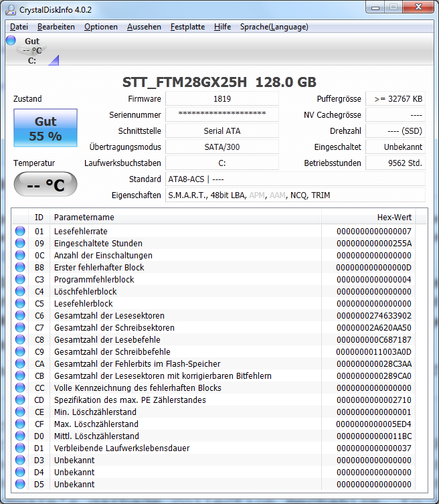Click the status orb for Programmfehlerblock
This screenshot has width=439, height=504.
[x=20, y=279]
